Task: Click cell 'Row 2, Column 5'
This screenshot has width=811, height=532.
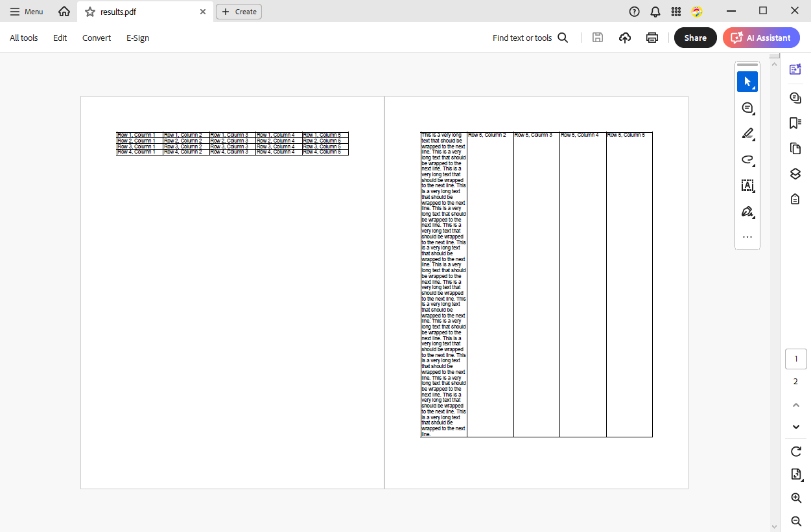Action: click(x=325, y=141)
